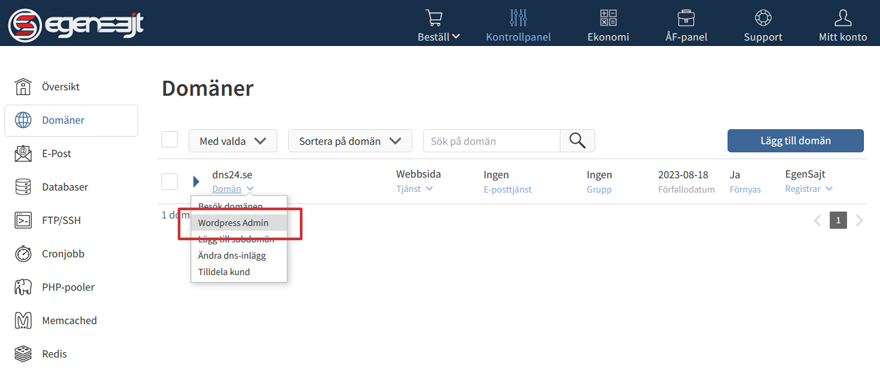Click the Webbsida service text
This screenshot has height=379, width=880.
pyautogui.click(x=418, y=174)
